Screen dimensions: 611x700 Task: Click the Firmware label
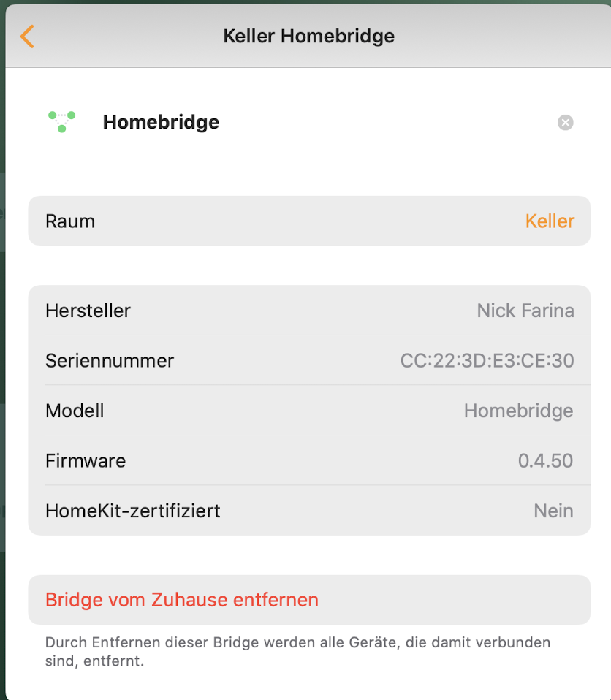(86, 461)
